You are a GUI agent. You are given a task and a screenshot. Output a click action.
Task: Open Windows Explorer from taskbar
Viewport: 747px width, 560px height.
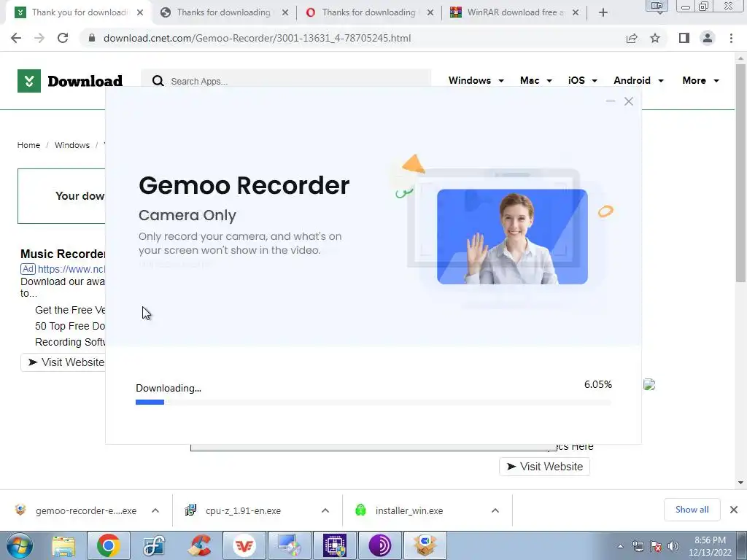coord(63,545)
